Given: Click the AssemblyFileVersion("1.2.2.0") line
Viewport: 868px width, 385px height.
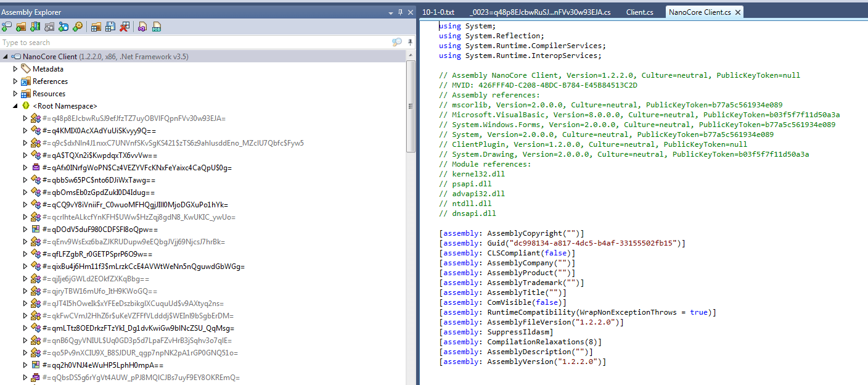Looking at the screenshot, I should pyautogui.click(x=531, y=322).
